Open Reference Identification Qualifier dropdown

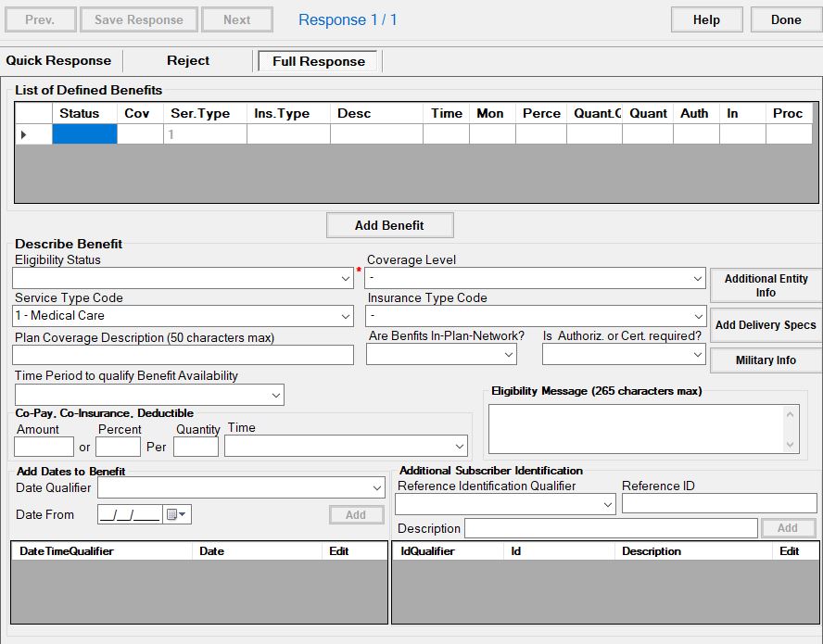tap(608, 505)
